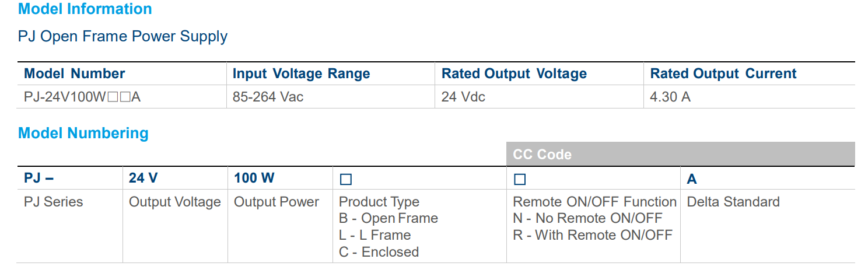
Task: Click the PJ Open Frame Power Supply subtitle
Action: coord(123,36)
